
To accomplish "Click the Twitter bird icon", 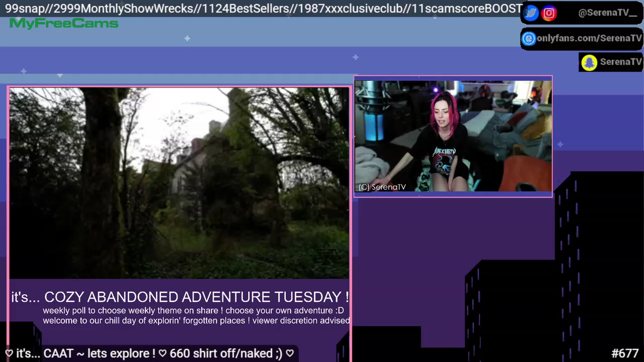I will pyautogui.click(x=531, y=13).
